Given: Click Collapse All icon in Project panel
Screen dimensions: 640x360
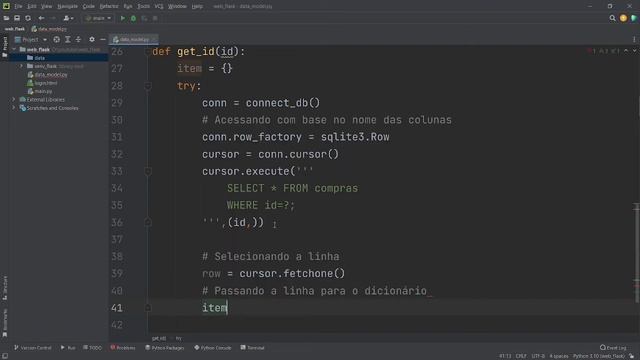Looking at the screenshot, I should point(78,40).
